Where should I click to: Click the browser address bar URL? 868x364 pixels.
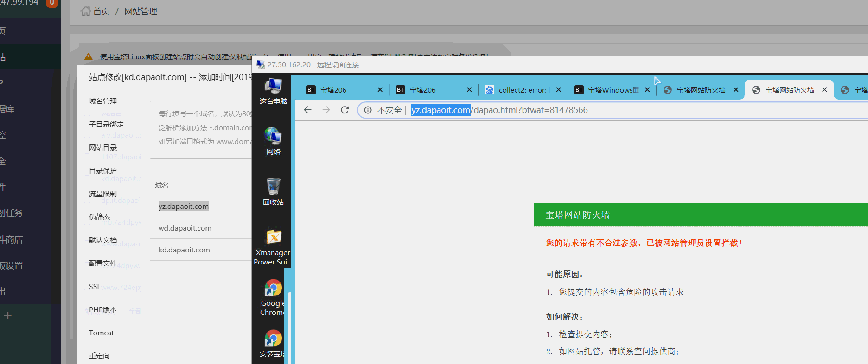coord(499,110)
